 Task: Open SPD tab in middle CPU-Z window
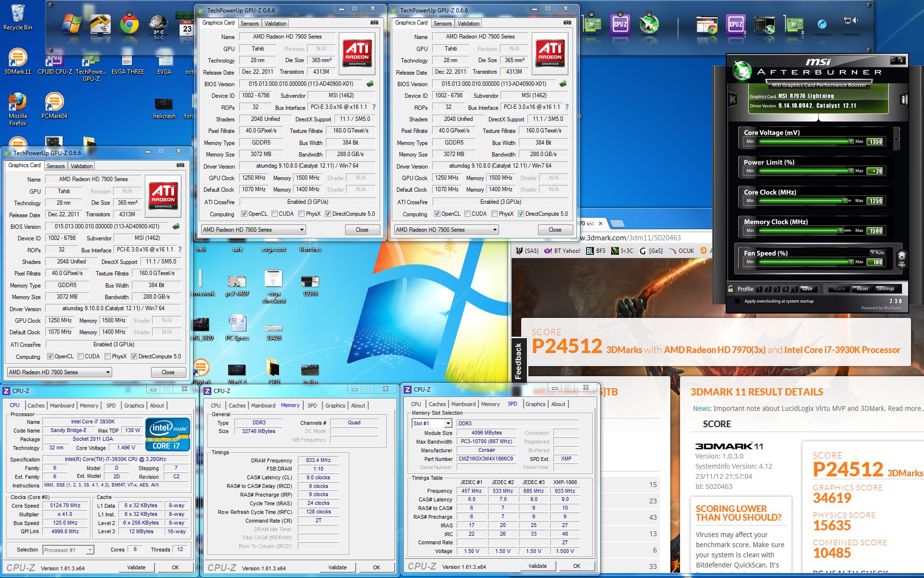[x=312, y=406]
